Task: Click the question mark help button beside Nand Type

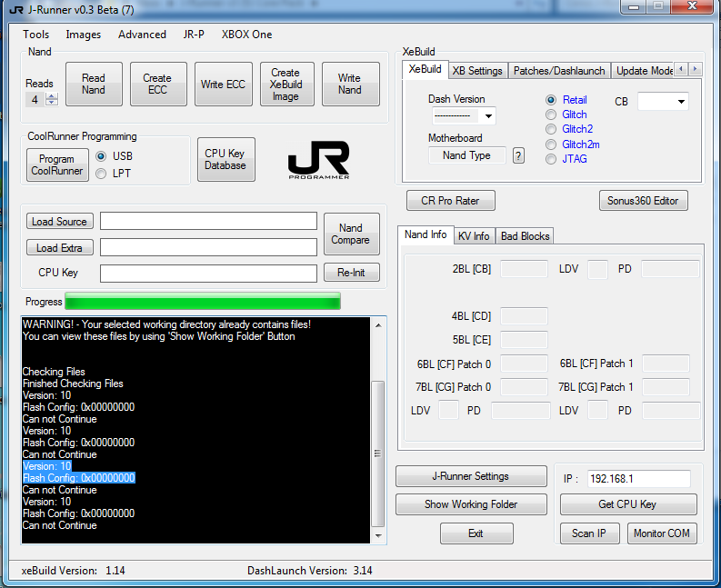Action: pos(518,155)
